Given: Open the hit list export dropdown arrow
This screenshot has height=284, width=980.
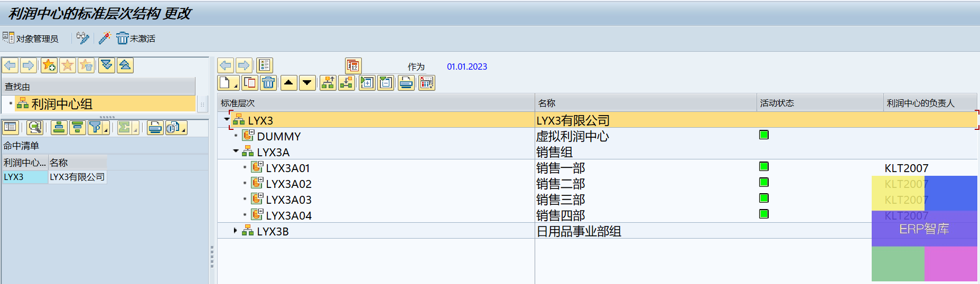Looking at the screenshot, I should pyautogui.click(x=184, y=129).
